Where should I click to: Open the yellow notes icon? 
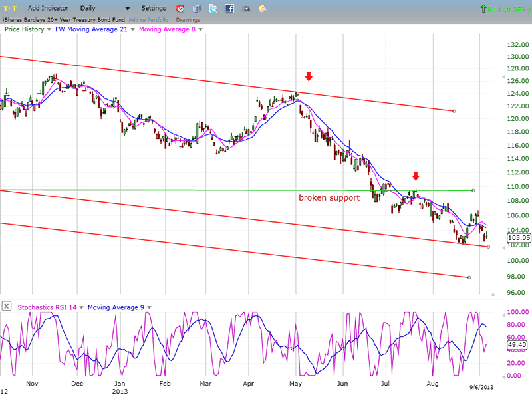(263, 9)
